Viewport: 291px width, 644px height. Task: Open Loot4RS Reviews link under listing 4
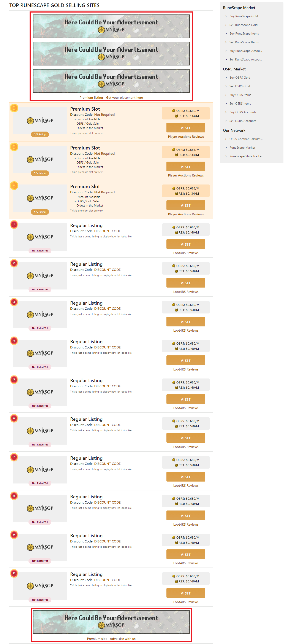click(x=186, y=369)
